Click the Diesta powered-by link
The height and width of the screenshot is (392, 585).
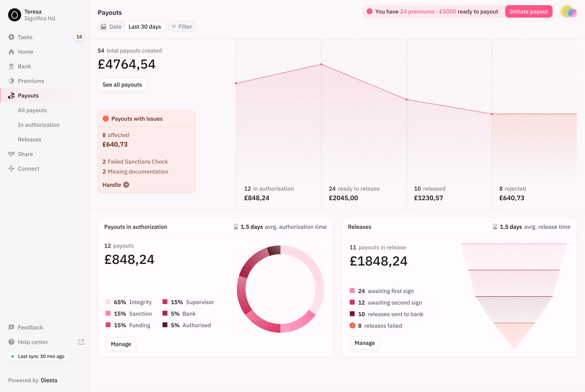click(49, 380)
